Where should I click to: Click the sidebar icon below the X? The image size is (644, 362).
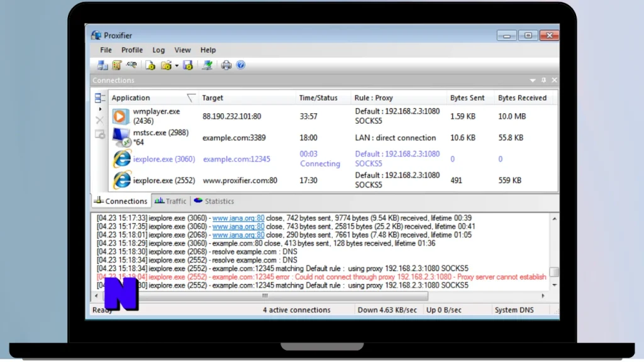tap(100, 134)
